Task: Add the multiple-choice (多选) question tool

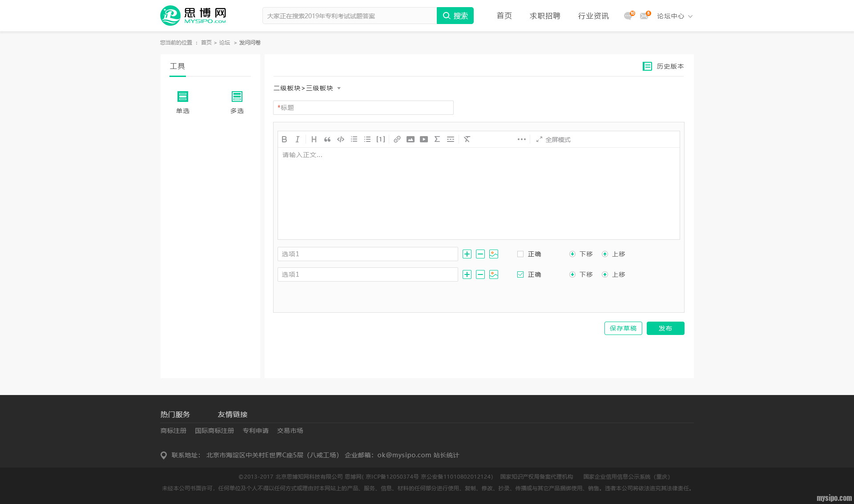Action: click(237, 102)
